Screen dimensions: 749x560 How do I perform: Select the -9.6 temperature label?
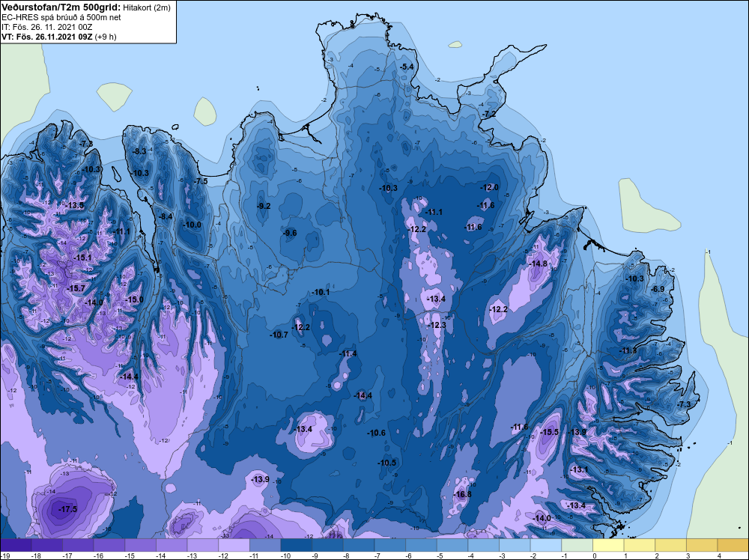point(289,233)
